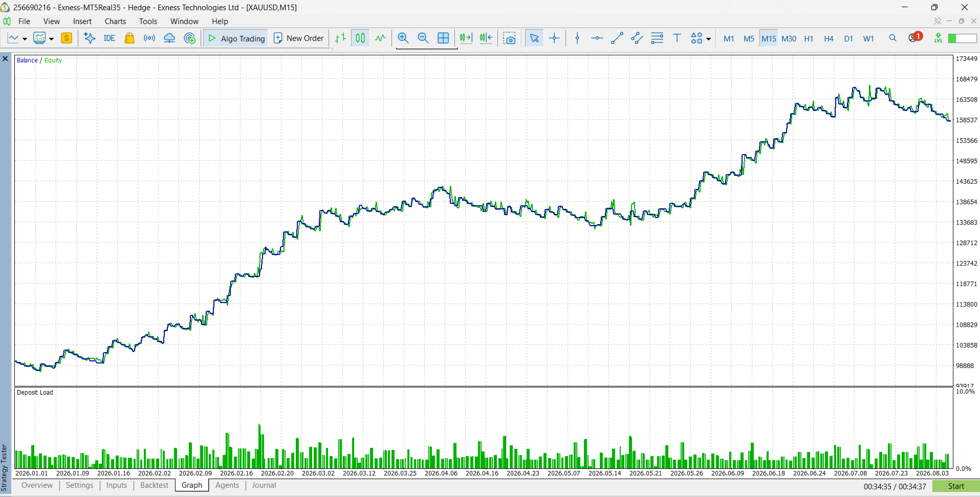The width and height of the screenshot is (980, 497).
Task: Click the green connection status bar
Action: 963,38
